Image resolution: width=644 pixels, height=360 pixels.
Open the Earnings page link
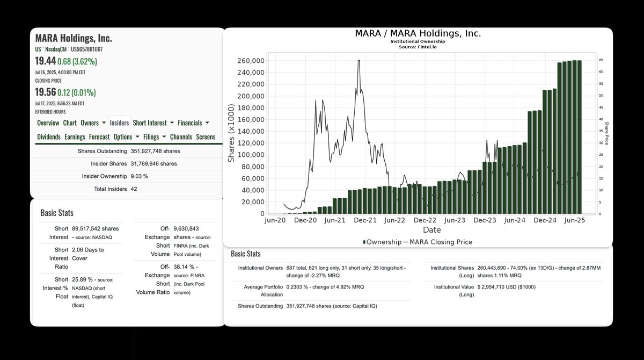75,137
